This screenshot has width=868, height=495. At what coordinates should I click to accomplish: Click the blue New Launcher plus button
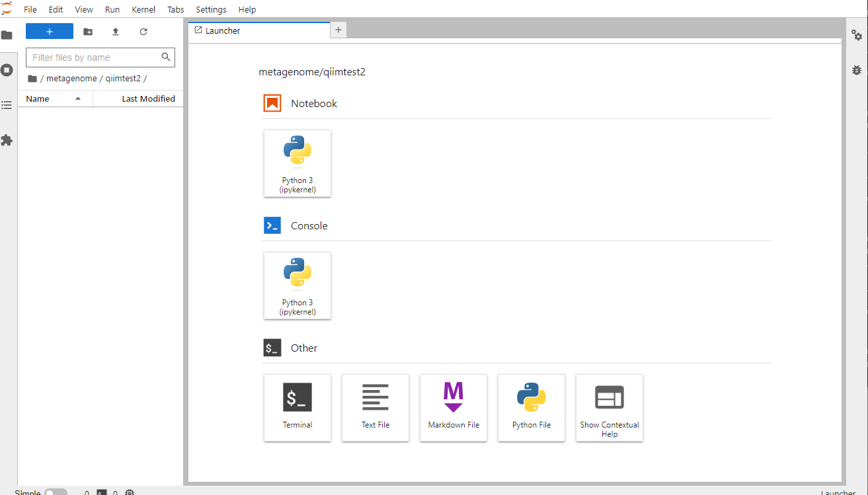point(50,31)
